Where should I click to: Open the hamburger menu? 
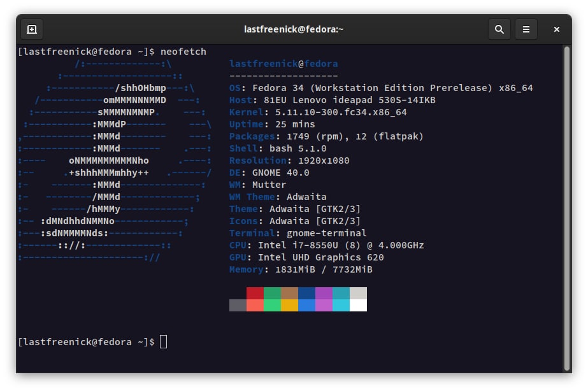click(x=526, y=29)
